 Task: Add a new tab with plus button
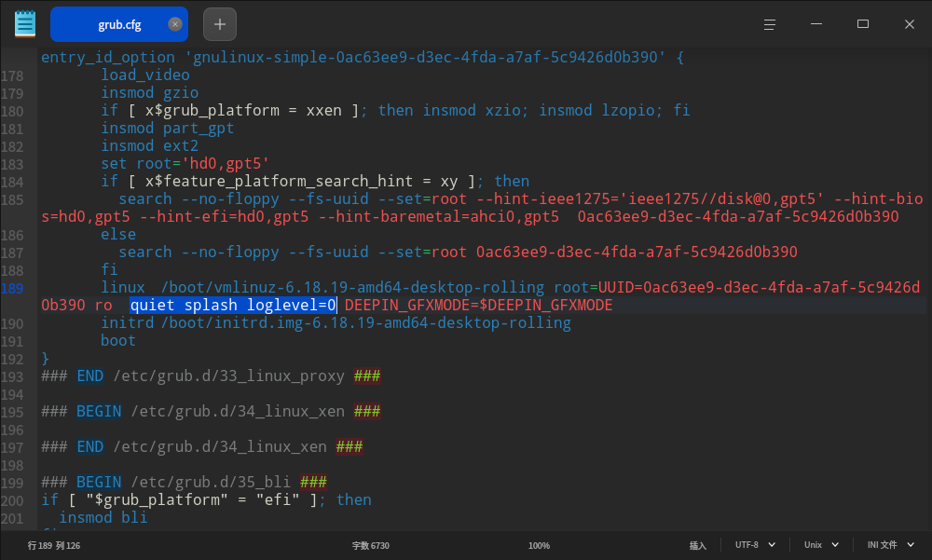click(x=219, y=24)
